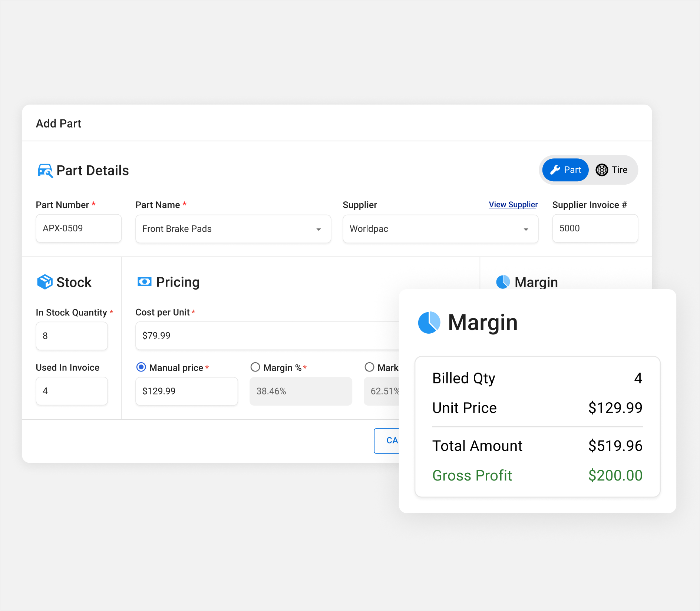
Task: Click the small Margin pie icon behind popup
Action: click(503, 282)
